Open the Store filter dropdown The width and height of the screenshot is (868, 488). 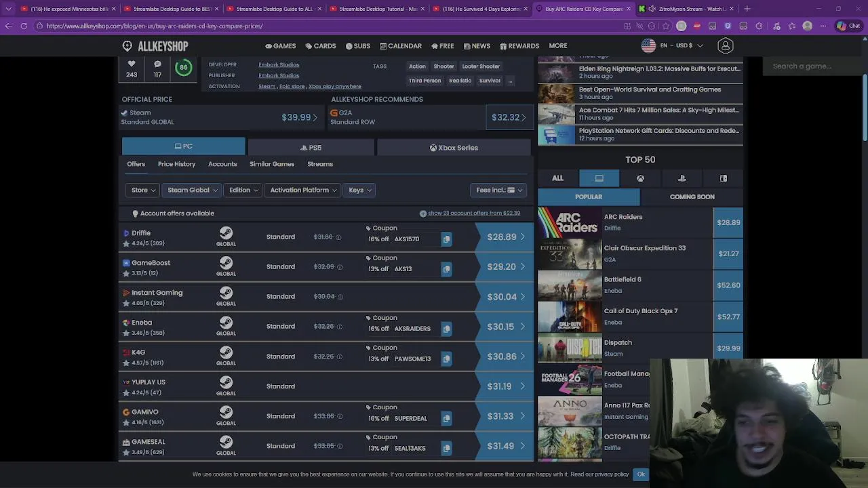tap(143, 190)
